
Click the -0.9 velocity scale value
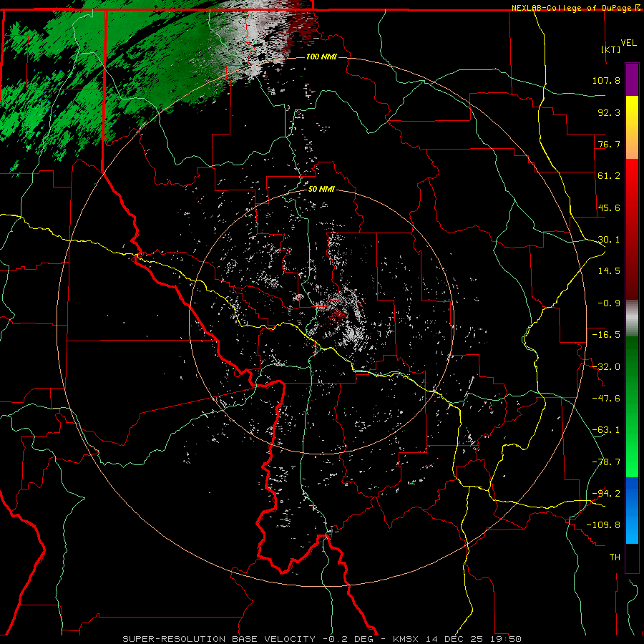(609, 303)
